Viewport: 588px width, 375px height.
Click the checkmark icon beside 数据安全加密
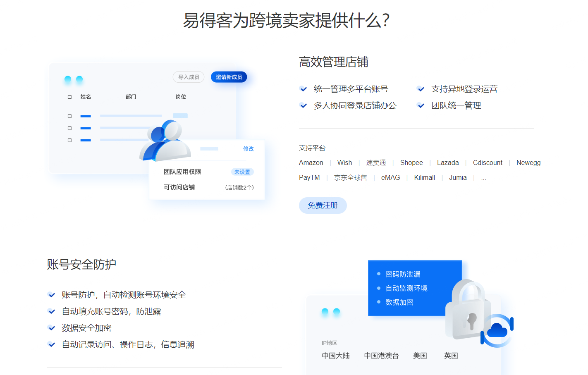52,328
